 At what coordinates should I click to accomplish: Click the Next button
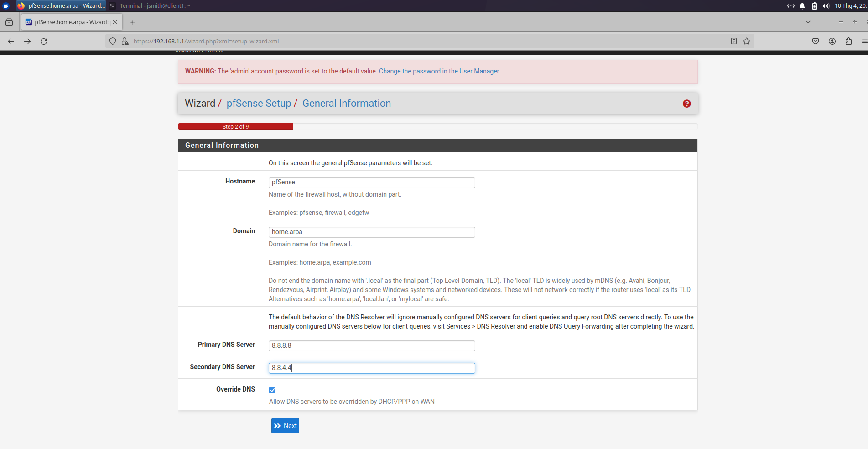285,426
